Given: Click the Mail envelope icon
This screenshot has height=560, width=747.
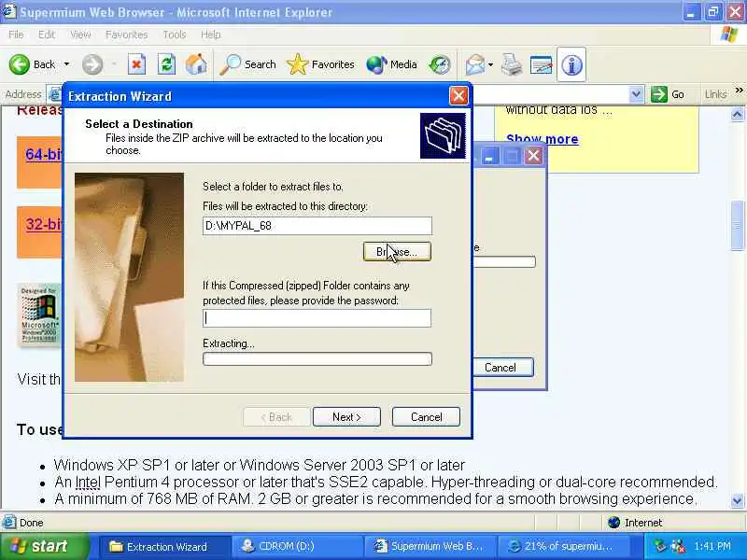Looking at the screenshot, I should (475, 64).
